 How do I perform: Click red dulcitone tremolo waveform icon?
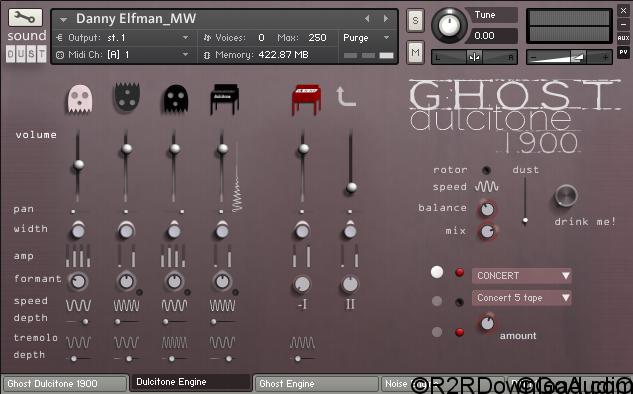tap(302, 342)
